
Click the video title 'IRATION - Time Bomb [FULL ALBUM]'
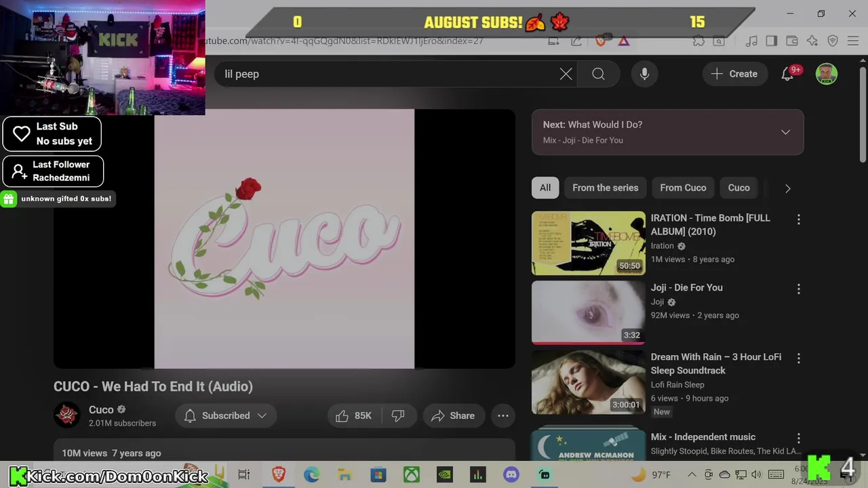(x=711, y=224)
